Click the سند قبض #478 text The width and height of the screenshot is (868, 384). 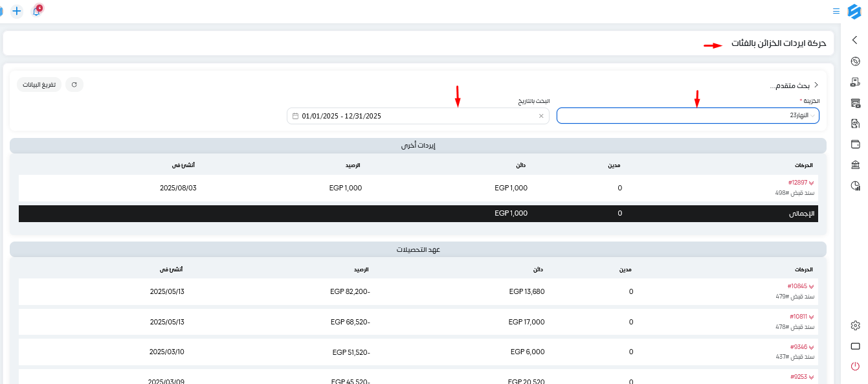click(796, 327)
